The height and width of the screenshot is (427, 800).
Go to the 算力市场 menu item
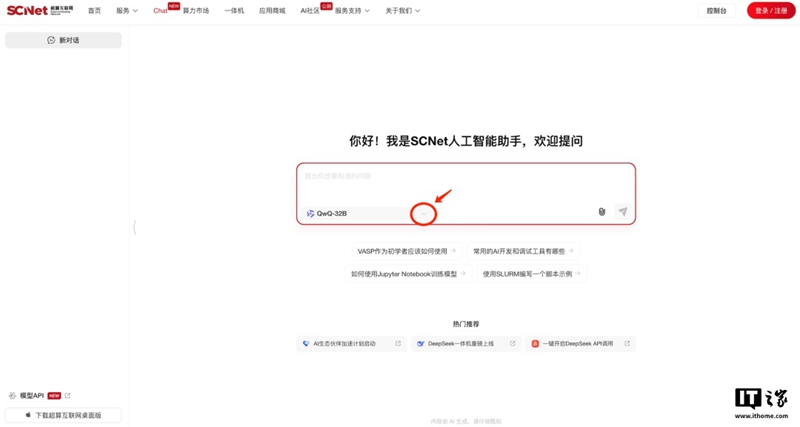196,11
